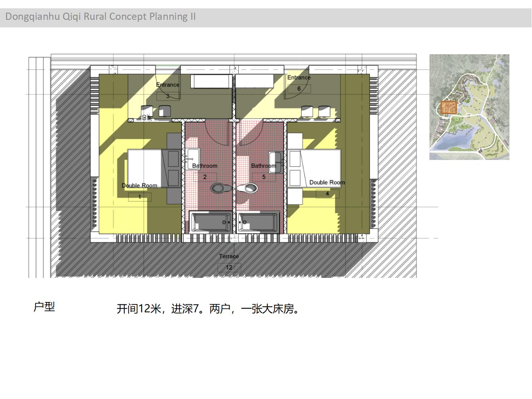This screenshot has width=532, height=399.
Task: Select the wardrobe in Entrance 3
Action: 211,82
